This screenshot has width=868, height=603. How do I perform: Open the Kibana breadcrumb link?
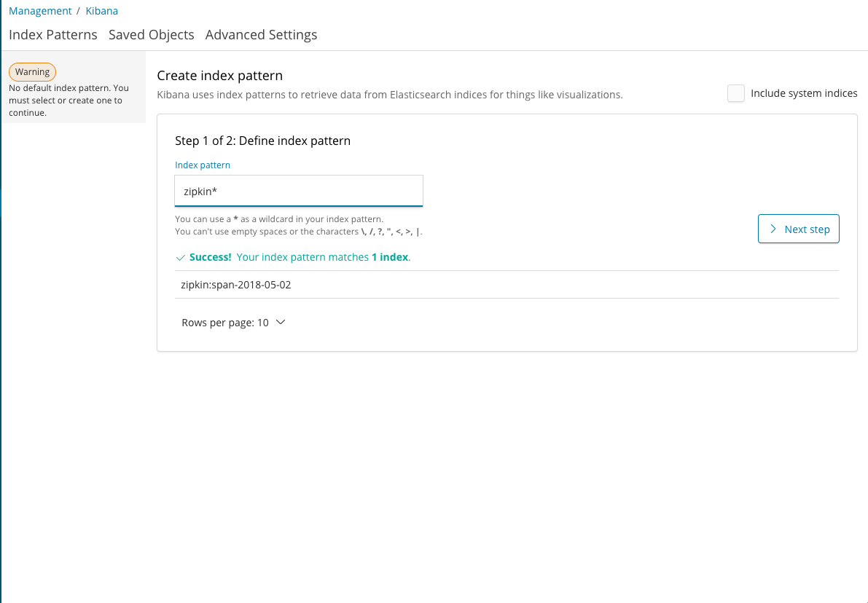click(x=101, y=11)
